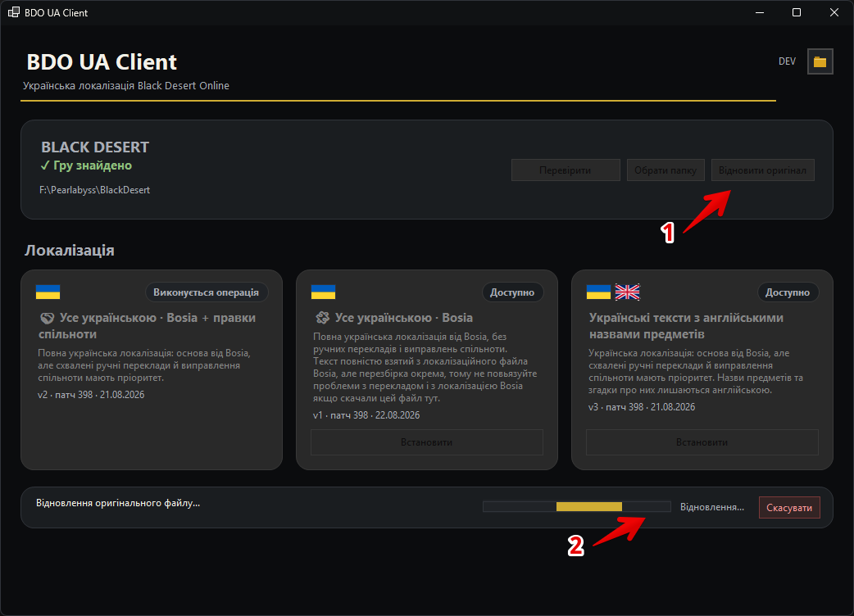
Task: Click the BLACK DESERT heading
Action: tap(95, 147)
